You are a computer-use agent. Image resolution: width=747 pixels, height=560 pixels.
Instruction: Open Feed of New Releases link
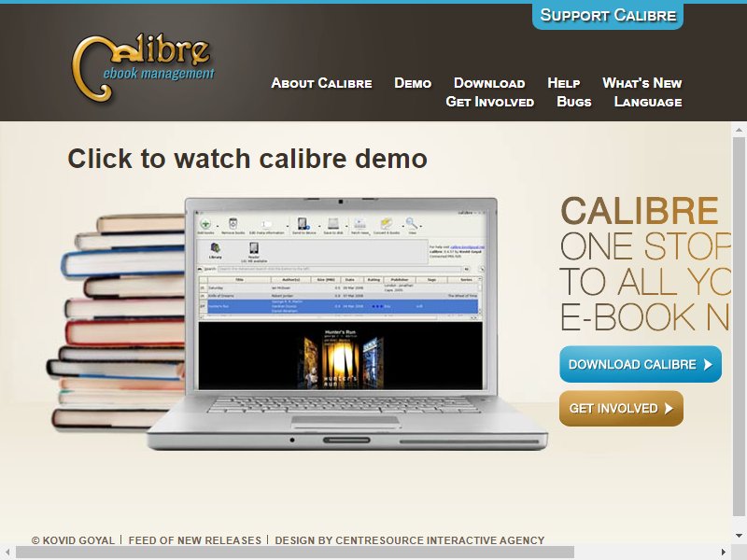click(x=195, y=540)
